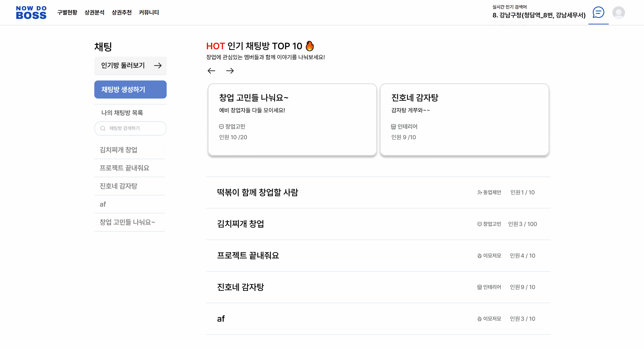Go to 커뮤니티 menu
The height and width of the screenshot is (349, 644).
tap(149, 12)
